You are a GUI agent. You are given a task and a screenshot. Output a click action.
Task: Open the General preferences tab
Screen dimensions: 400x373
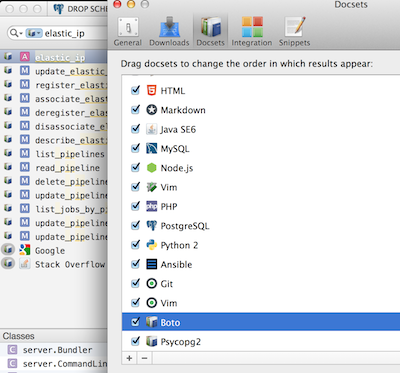(x=128, y=32)
